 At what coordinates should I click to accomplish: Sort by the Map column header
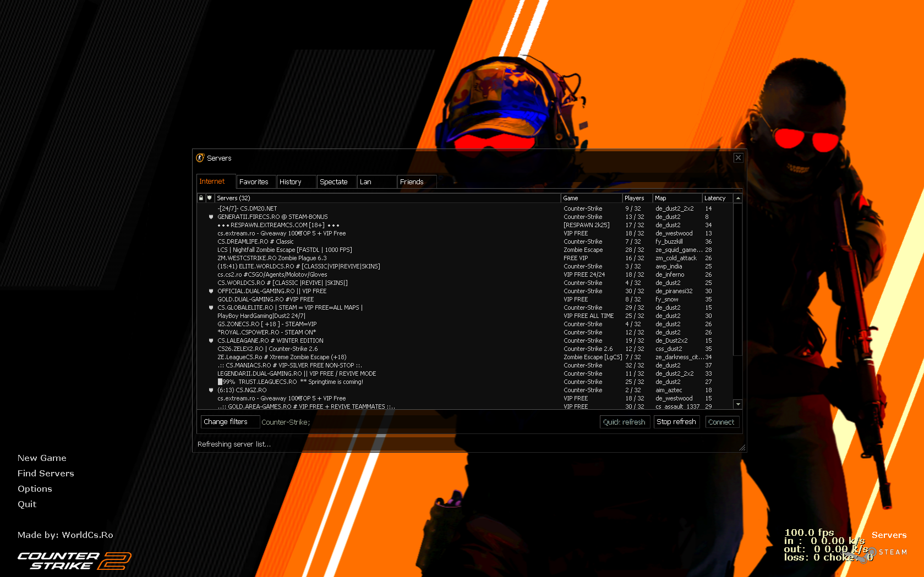coord(677,198)
